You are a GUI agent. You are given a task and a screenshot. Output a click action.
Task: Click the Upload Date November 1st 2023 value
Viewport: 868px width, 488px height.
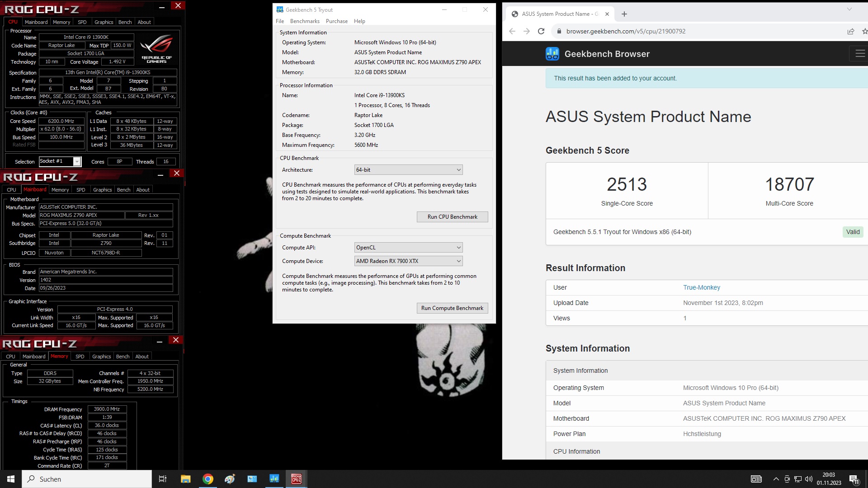click(x=723, y=303)
